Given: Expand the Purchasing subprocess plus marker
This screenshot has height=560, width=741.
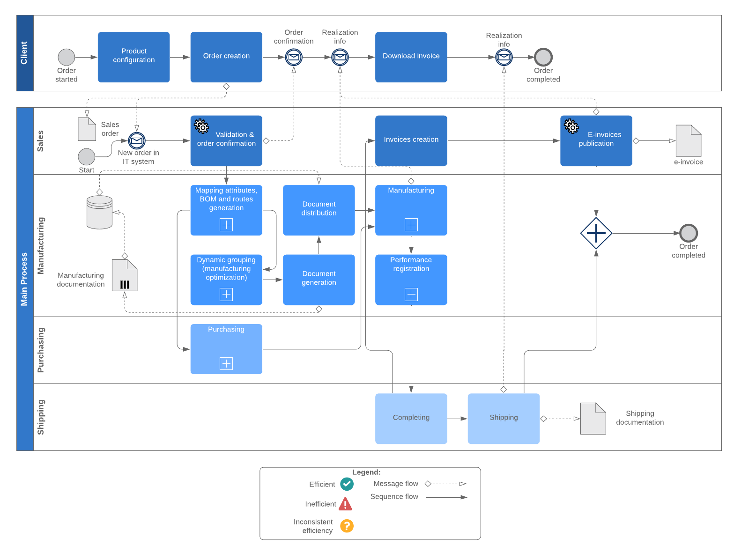Looking at the screenshot, I should pyautogui.click(x=226, y=363).
